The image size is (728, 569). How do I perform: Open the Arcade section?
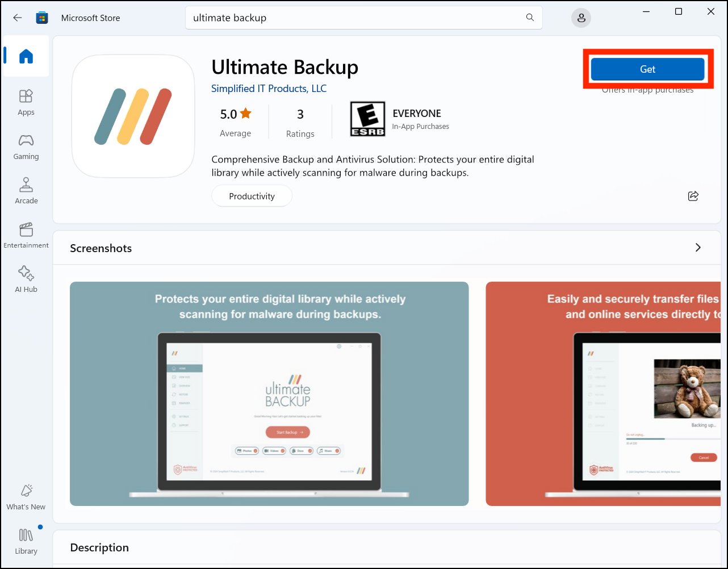[x=26, y=191]
